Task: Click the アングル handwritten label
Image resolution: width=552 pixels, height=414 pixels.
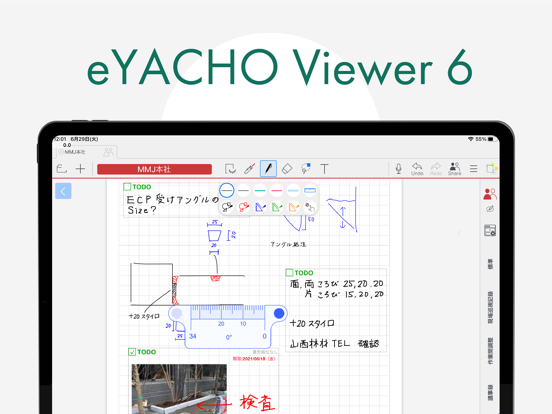Action: [288, 244]
